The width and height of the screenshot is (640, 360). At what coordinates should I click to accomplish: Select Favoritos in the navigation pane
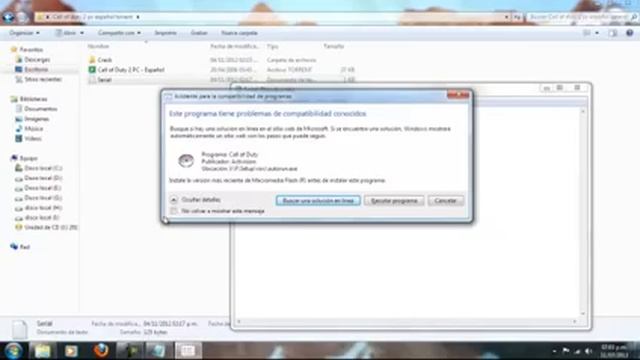tap(31, 49)
